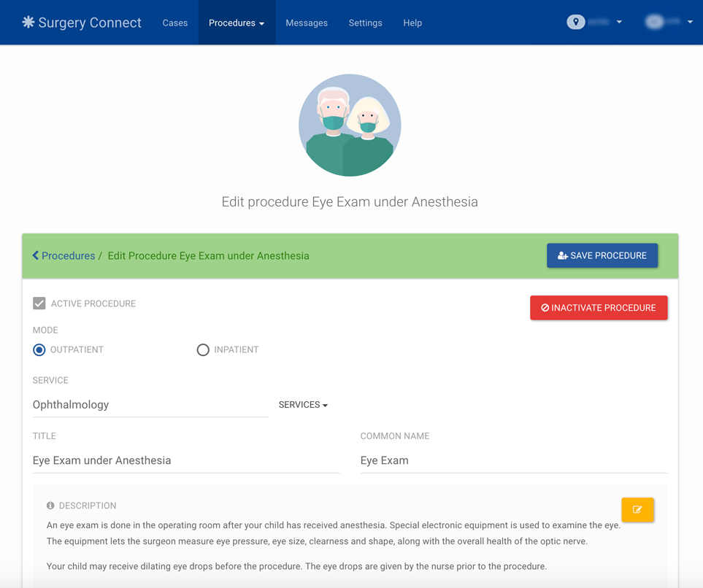Open the Procedures breadcrumb link
This screenshot has width=703, height=588.
coord(69,255)
